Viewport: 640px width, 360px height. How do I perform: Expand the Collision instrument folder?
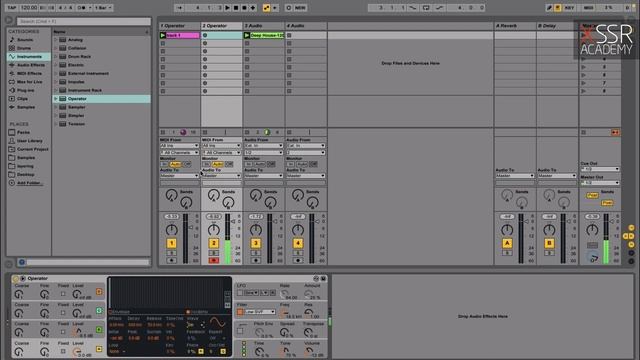[56, 48]
